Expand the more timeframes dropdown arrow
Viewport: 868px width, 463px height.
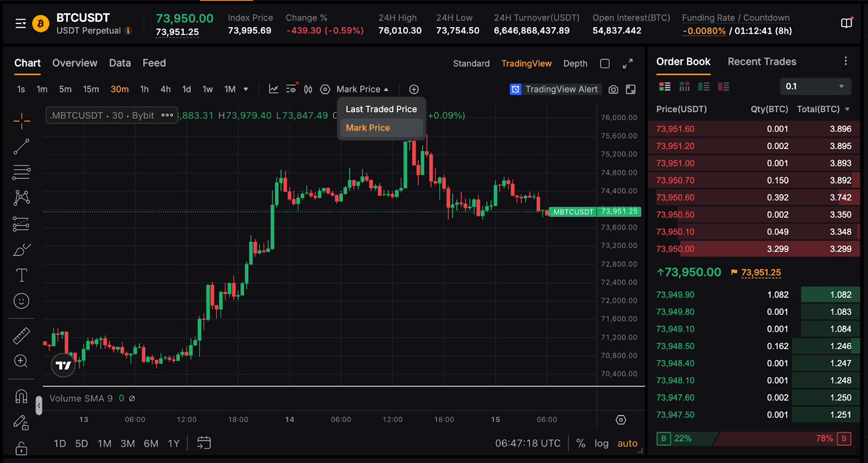246,89
